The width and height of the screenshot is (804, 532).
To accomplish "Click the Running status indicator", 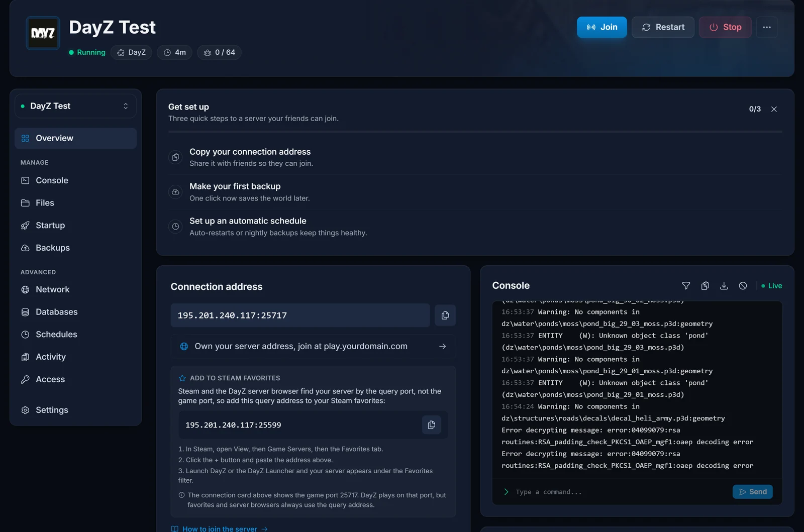I will coord(87,52).
